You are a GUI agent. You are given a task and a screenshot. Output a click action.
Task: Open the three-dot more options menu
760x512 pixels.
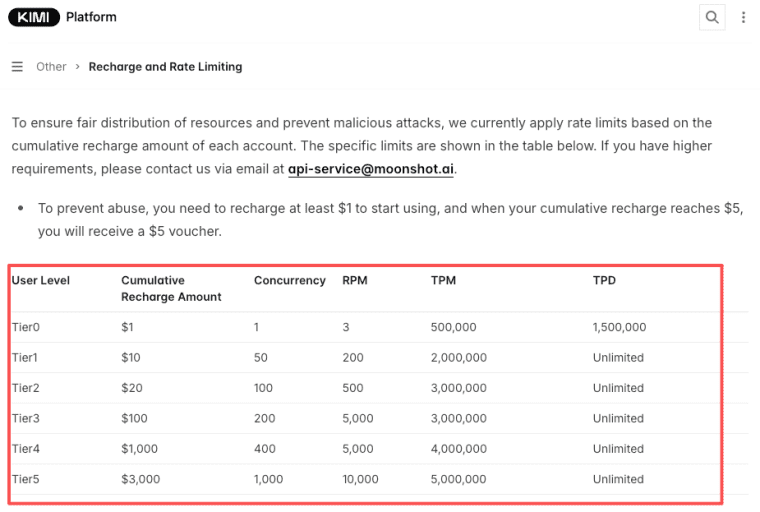click(x=743, y=17)
